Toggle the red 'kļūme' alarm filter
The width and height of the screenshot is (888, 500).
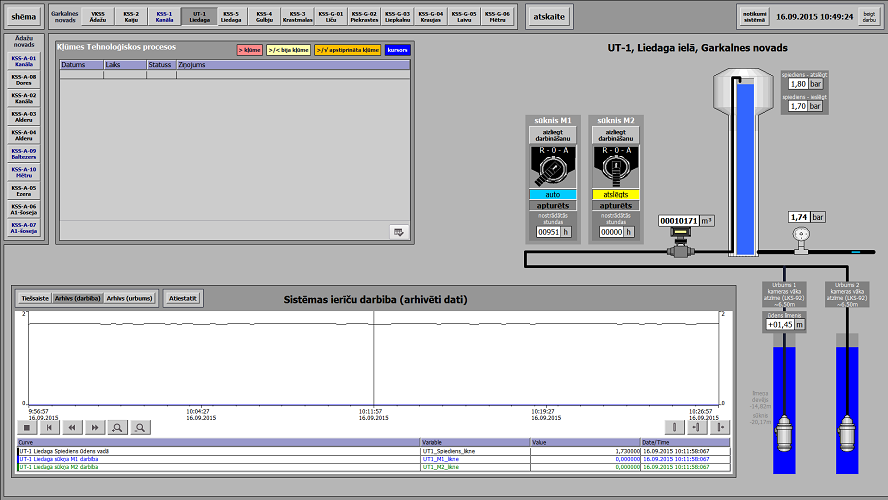[249, 49]
